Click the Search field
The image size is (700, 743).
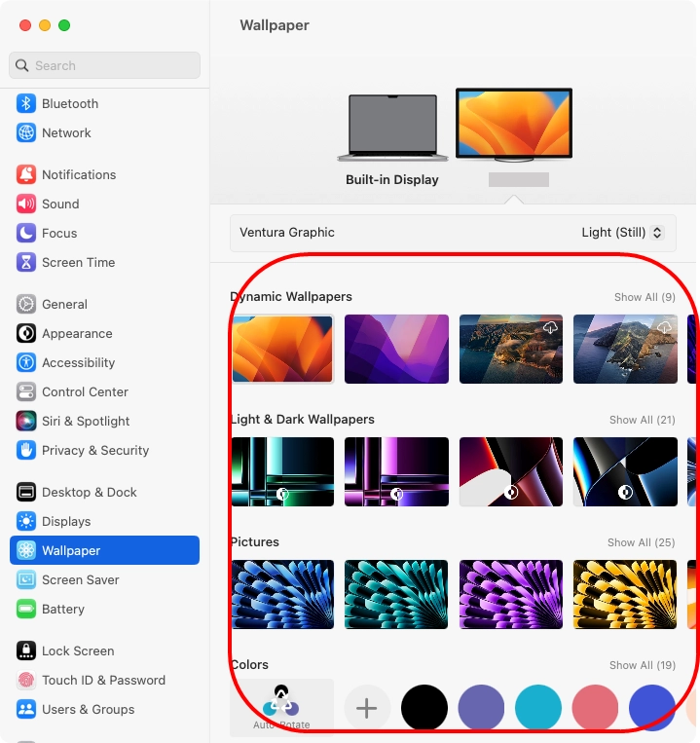105,65
